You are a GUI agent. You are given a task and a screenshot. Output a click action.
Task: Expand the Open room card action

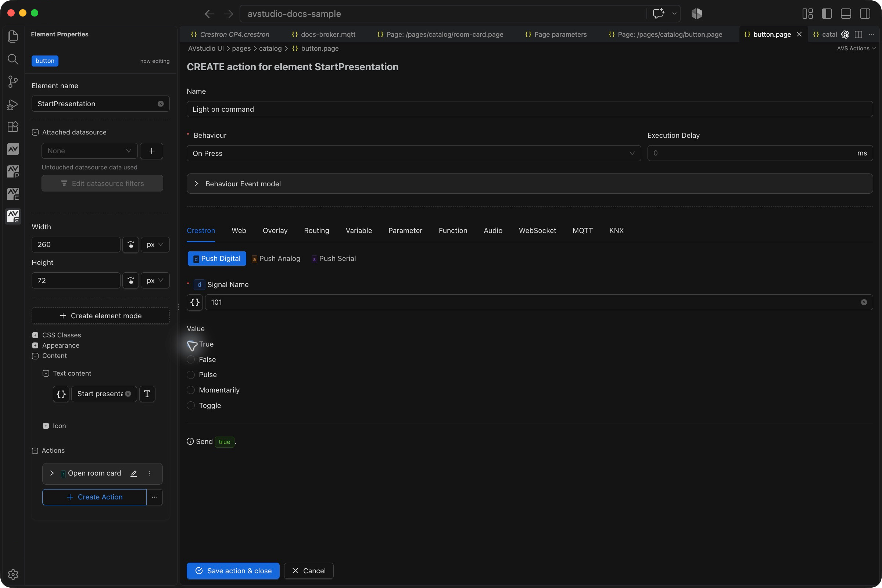pyautogui.click(x=52, y=473)
